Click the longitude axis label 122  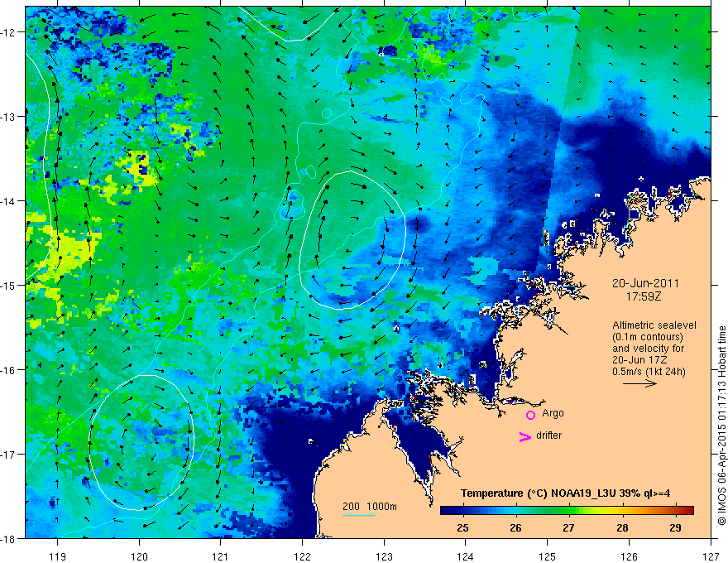click(302, 556)
